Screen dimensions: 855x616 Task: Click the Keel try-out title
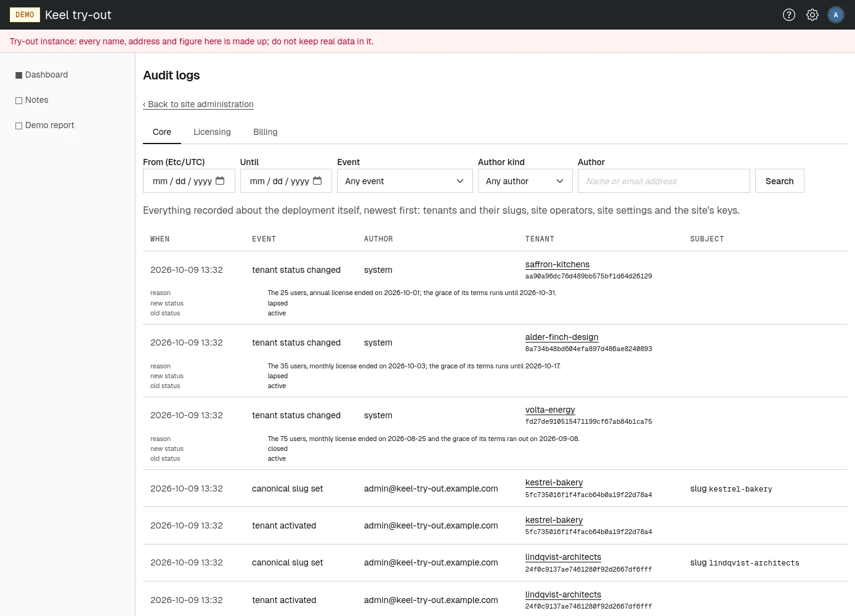78,15
